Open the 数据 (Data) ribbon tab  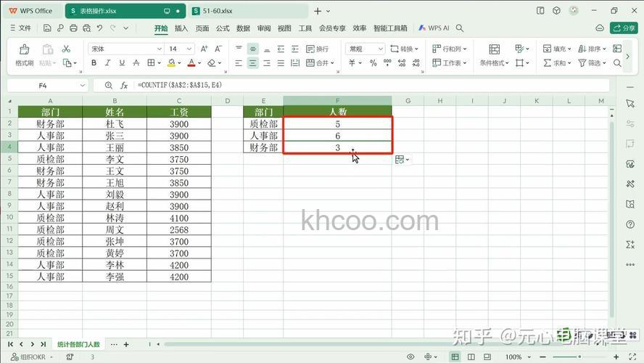coord(243,28)
